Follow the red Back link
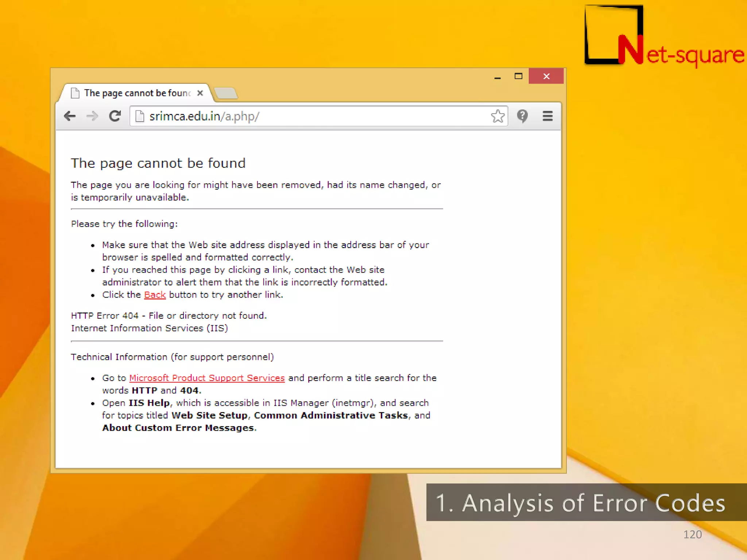This screenshot has width=747, height=560. pyautogui.click(x=155, y=295)
